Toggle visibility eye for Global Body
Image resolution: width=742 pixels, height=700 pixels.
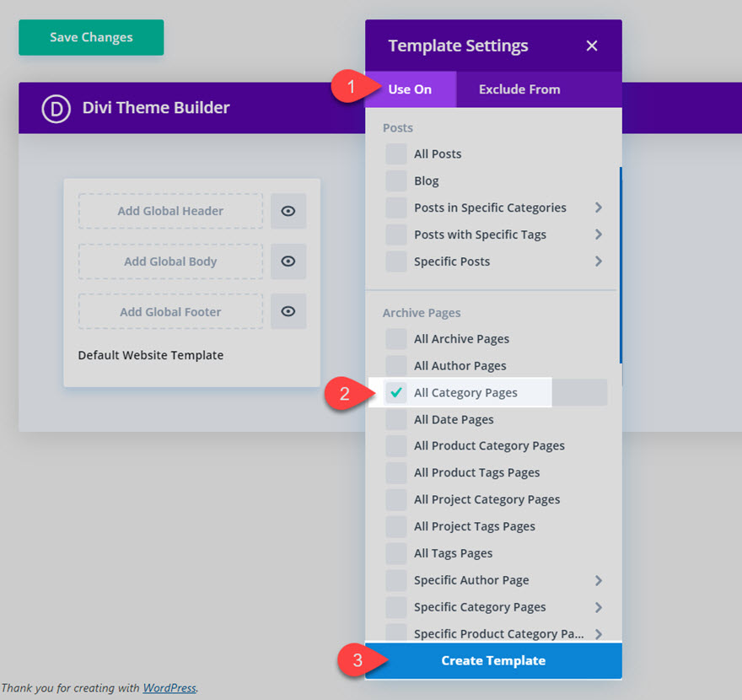[x=288, y=261]
